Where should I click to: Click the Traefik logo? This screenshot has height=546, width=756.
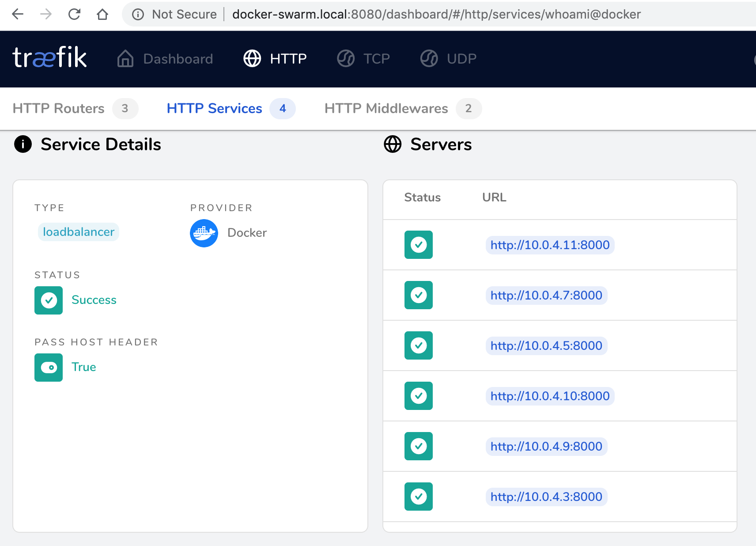49,57
